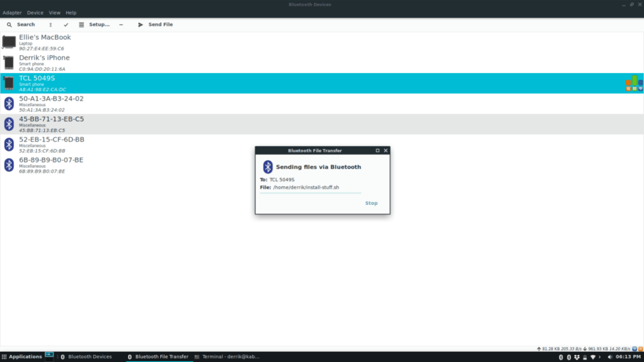Click the file transfer progress bar

310,193
